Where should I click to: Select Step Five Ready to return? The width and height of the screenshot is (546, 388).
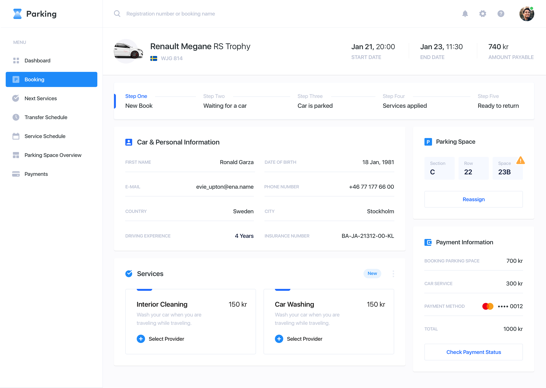tap(498, 101)
